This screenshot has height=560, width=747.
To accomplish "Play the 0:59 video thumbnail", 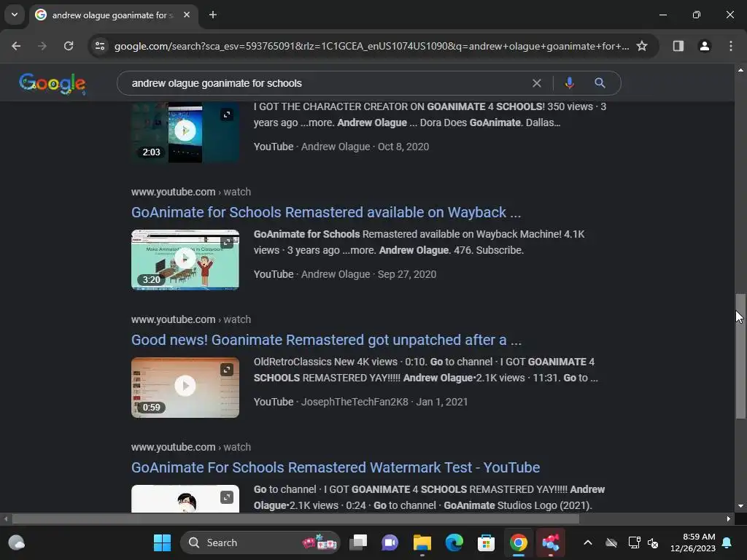I will (x=185, y=387).
